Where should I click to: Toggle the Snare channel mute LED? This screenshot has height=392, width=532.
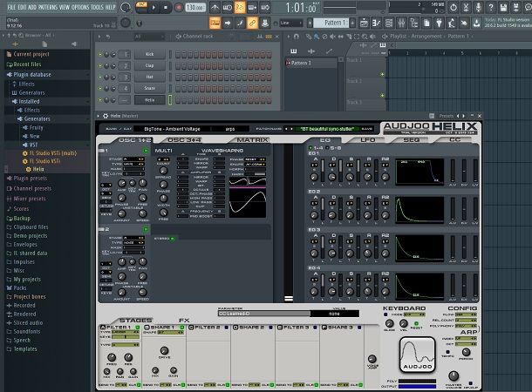pos(100,89)
